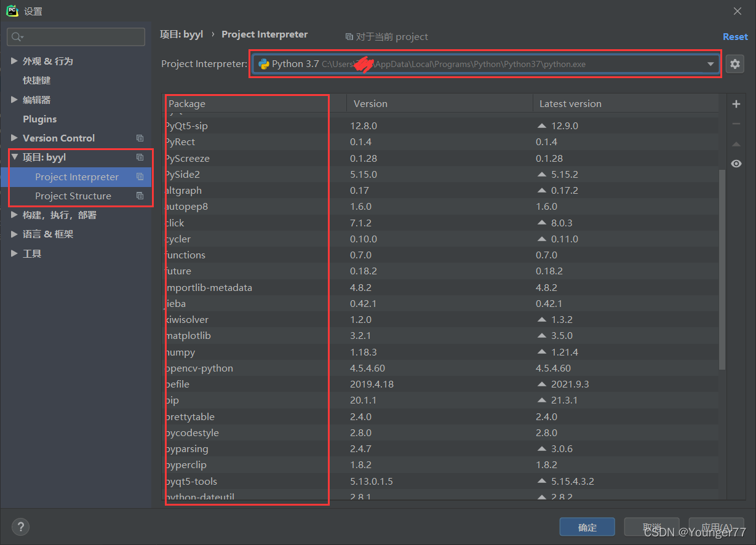Expand the Version Control section
The height and width of the screenshot is (545, 756).
[15, 138]
